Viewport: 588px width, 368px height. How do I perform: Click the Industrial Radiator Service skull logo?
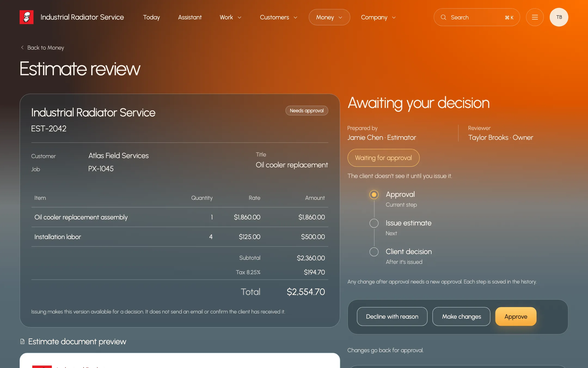(26, 17)
